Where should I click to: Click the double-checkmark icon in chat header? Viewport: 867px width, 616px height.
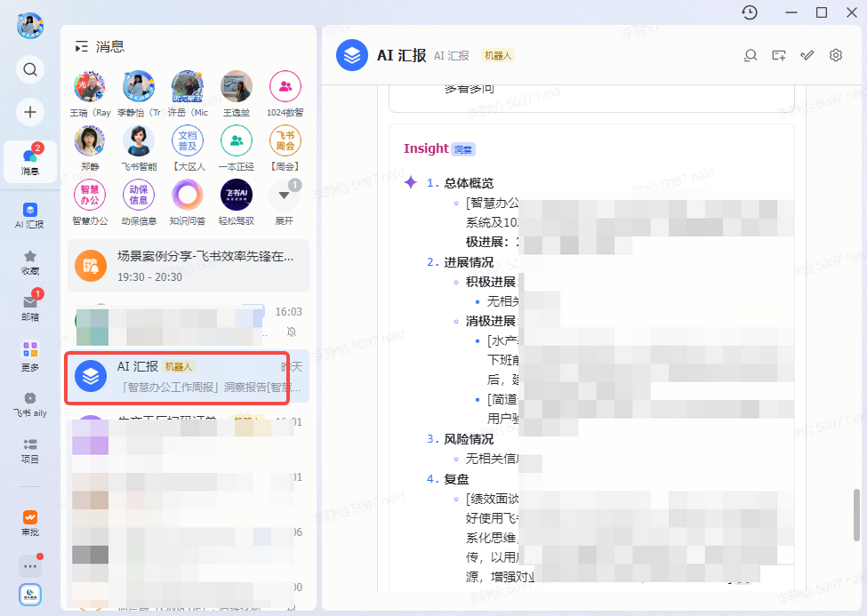(807, 55)
